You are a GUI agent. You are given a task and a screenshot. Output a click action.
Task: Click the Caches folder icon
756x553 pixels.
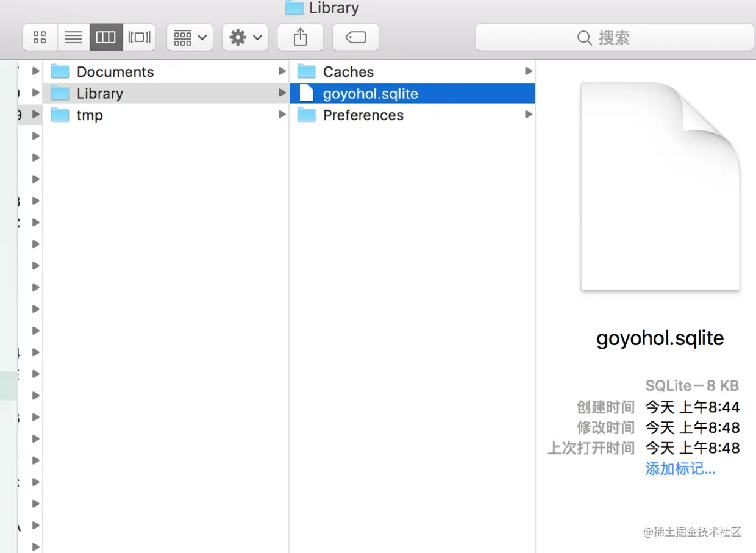point(306,72)
